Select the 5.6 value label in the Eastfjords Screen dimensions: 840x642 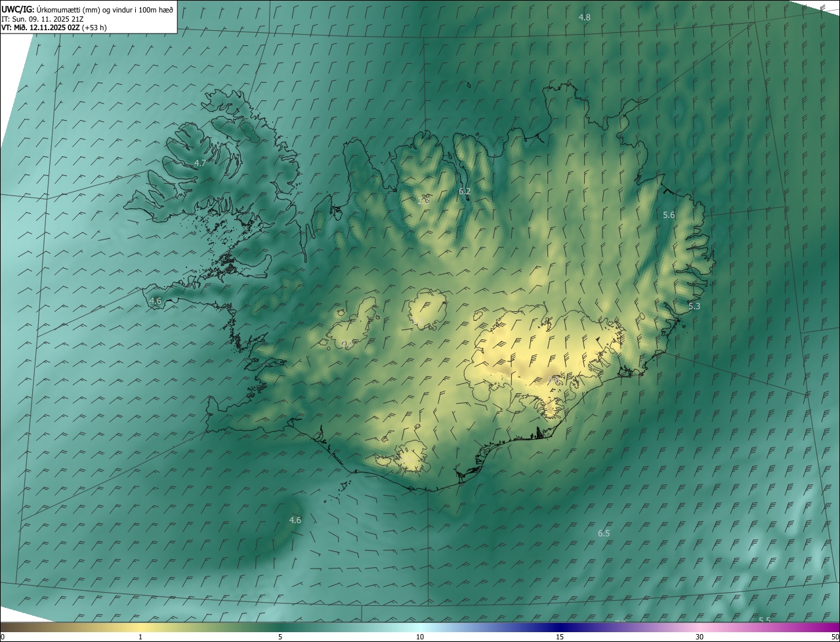click(x=669, y=215)
